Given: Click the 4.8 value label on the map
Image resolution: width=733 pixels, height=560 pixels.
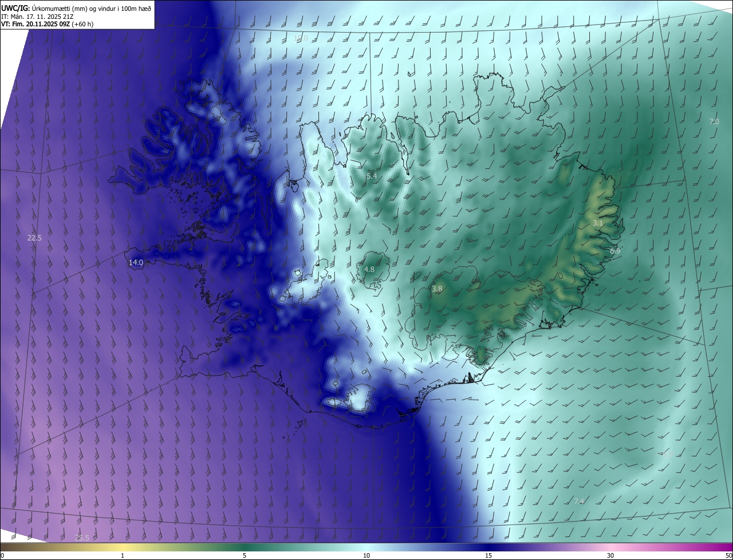Looking at the screenshot, I should [369, 269].
